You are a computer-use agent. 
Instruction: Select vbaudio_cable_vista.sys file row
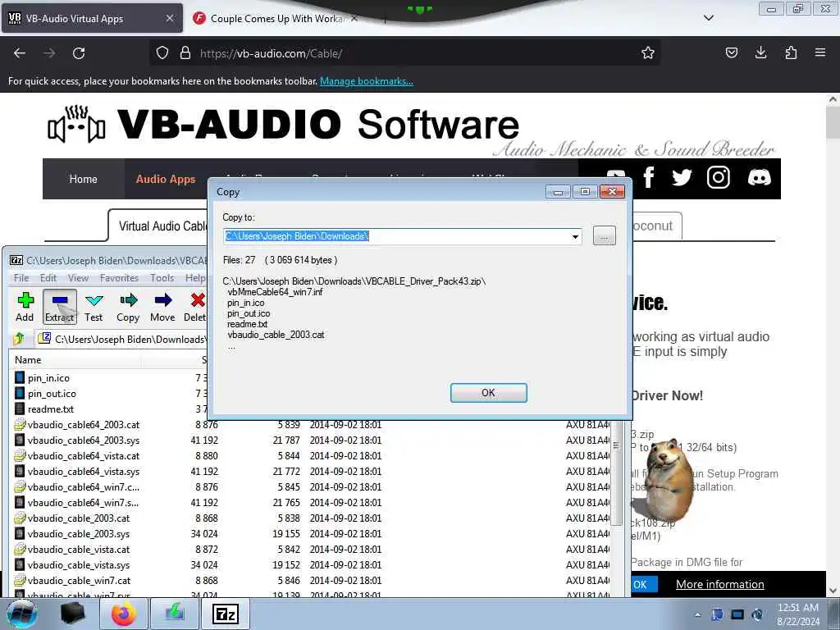coord(311,564)
